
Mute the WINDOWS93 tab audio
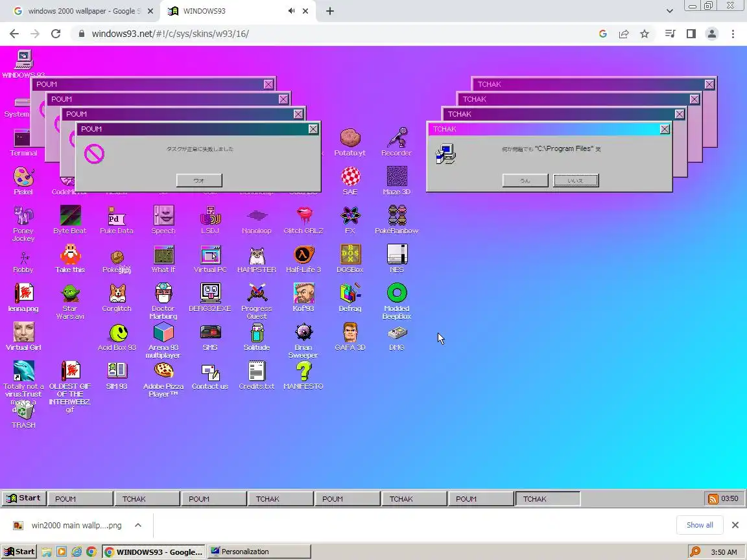tap(291, 11)
